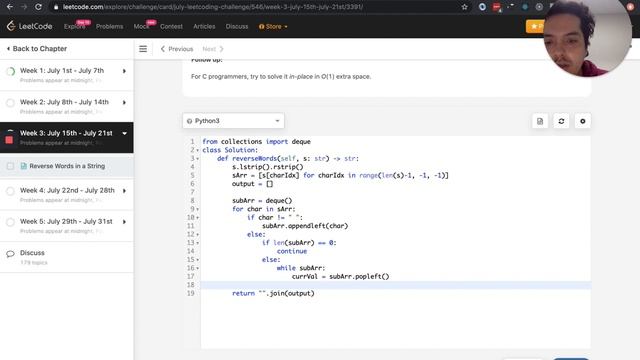Click the return statement on line 19
Screen dimensions: 640x360
click(273, 293)
